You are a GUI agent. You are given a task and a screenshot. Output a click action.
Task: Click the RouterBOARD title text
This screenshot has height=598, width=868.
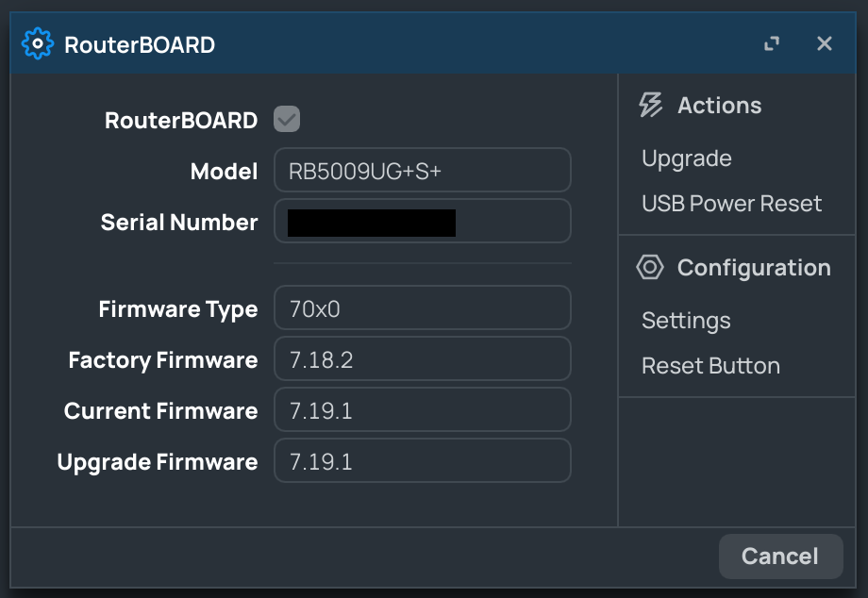tap(140, 45)
